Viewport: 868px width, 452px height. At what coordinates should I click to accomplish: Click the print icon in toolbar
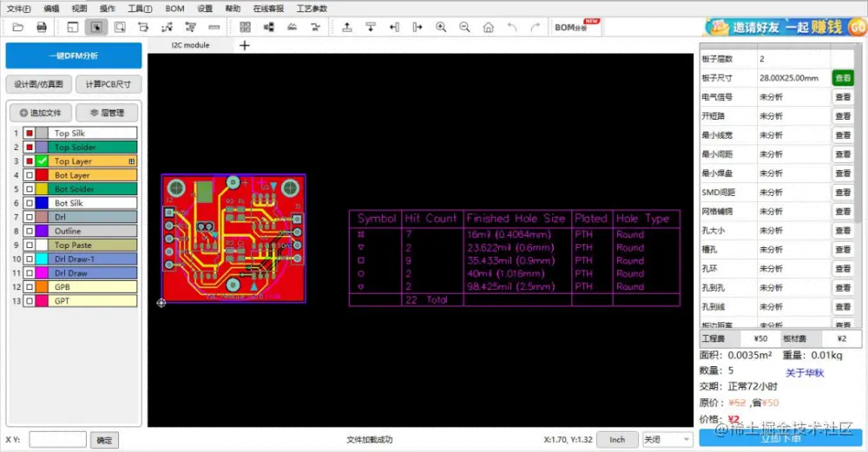(42, 27)
